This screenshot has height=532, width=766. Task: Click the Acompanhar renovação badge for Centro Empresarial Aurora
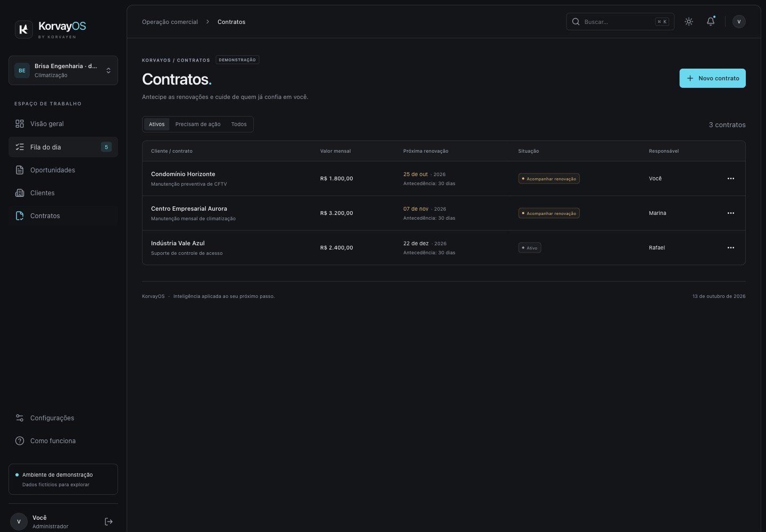point(549,213)
